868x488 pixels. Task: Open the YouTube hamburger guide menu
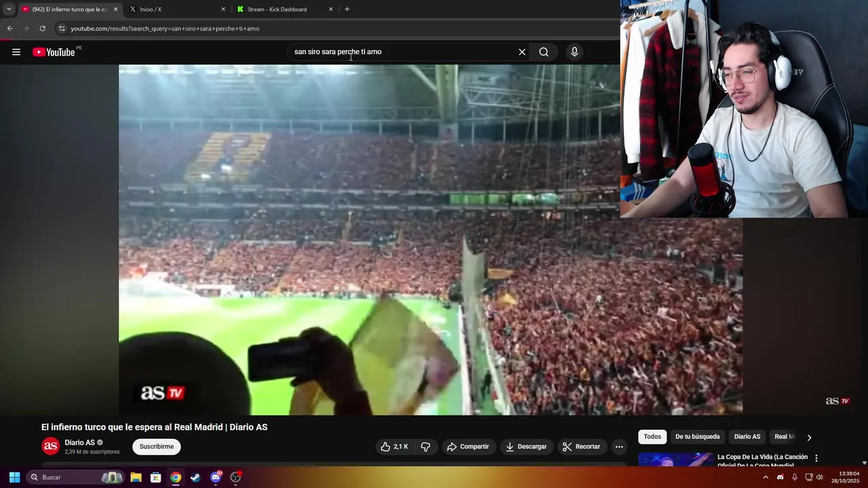coord(16,52)
